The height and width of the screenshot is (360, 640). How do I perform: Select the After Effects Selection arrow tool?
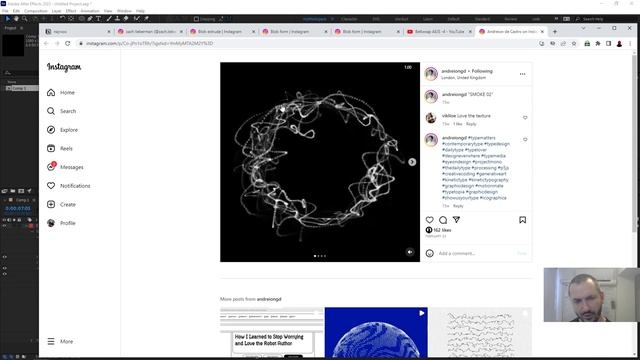point(7,19)
